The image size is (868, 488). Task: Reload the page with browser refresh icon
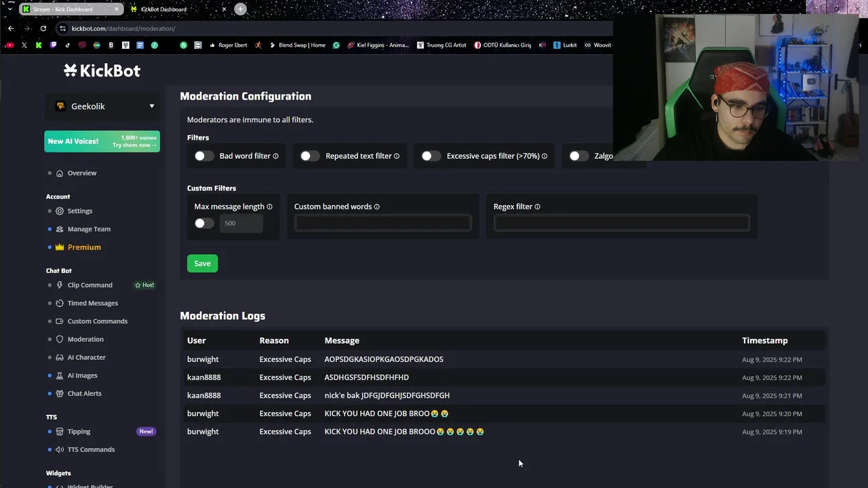click(x=43, y=28)
